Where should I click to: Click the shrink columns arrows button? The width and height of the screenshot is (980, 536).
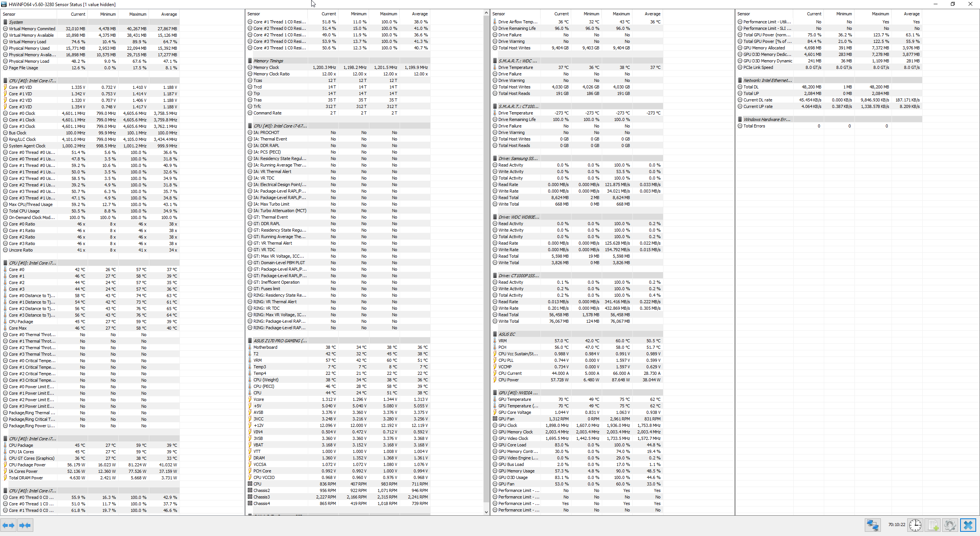(x=25, y=525)
